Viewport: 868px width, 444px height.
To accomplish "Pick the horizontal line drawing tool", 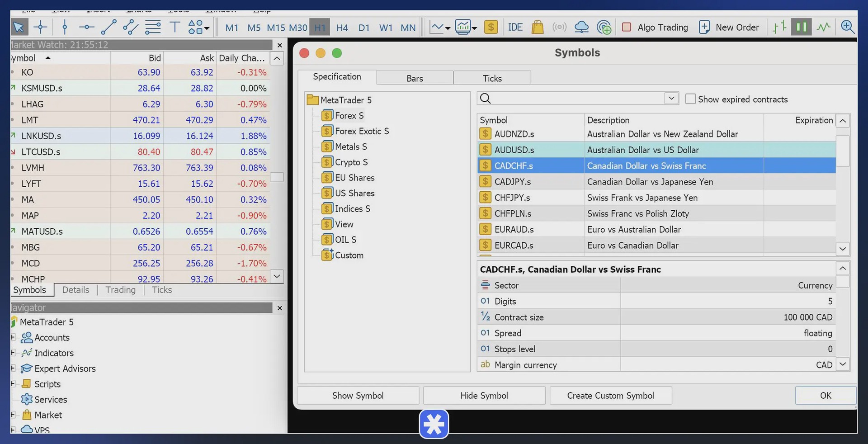I will click(86, 27).
